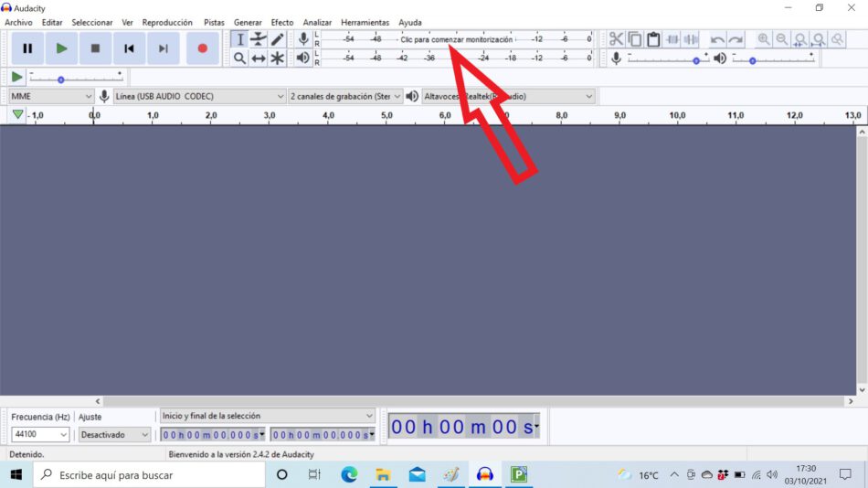This screenshot has width=868, height=488.
Task: Click 'Clic para comenzar monitorización' meter
Action: coord(456,39)
